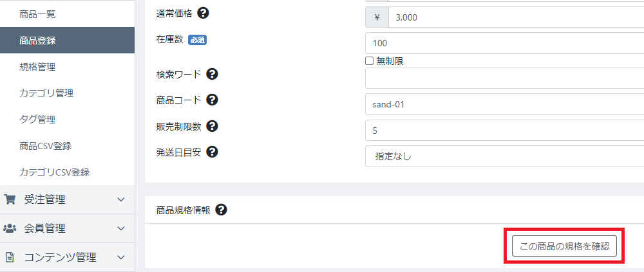The width and height of the screenshot is (644, 272).
Task: Click the 商品コード field containing sand-01
Action: pos(504,104)
